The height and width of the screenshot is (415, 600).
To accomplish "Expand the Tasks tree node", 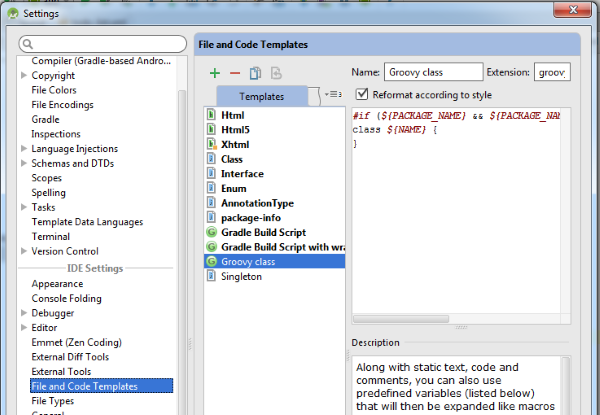I will (x=24, y=207).
